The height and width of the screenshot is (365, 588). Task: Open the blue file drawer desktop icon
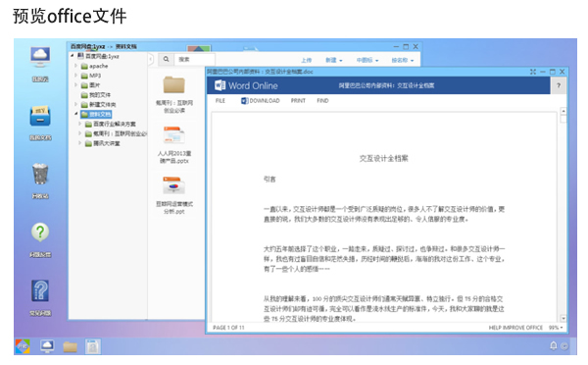tap(40, 116)
